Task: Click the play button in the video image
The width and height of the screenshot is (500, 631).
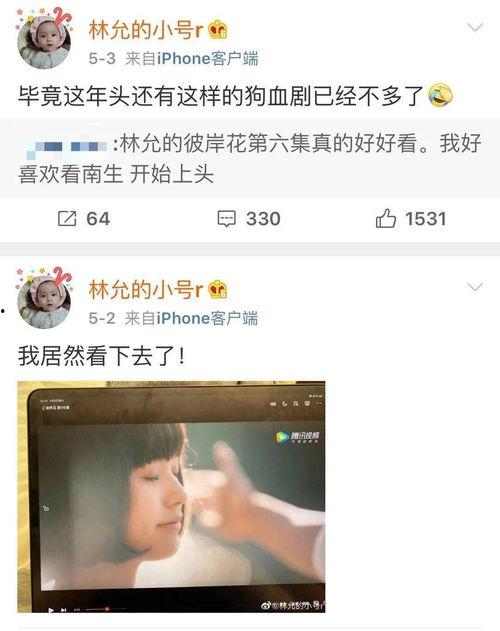Action: click(x=51, y=610)
